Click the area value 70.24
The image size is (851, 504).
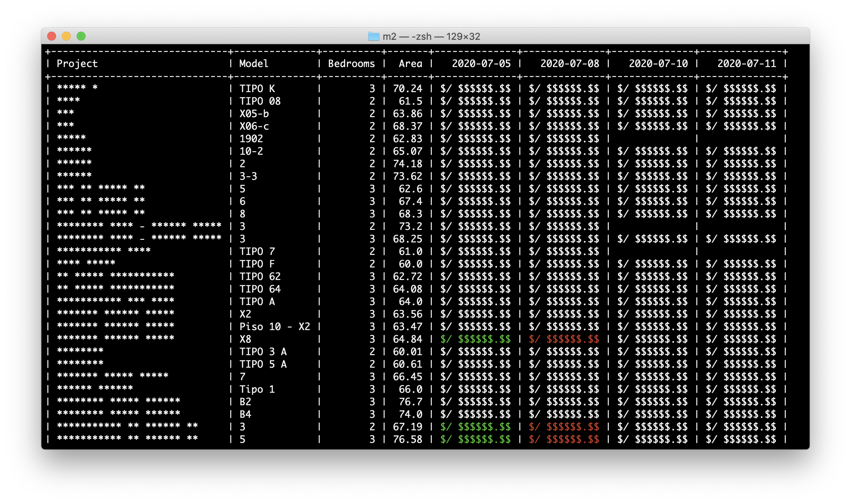pos(407,89)
